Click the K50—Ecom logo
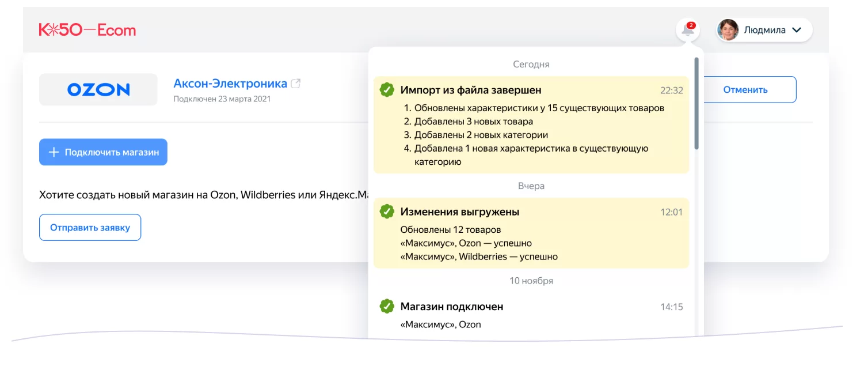868x370 pixels. [86, 29]
